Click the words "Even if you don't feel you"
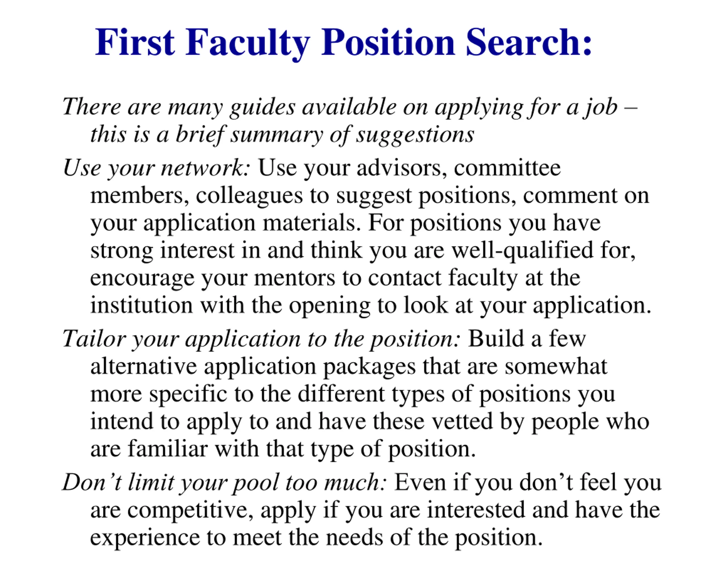The width and height of the screenshot is (728, 583). point(528,482)
